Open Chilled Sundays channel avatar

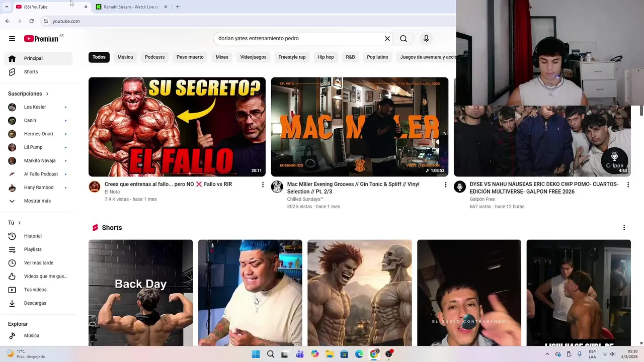[x=277, y=187]
